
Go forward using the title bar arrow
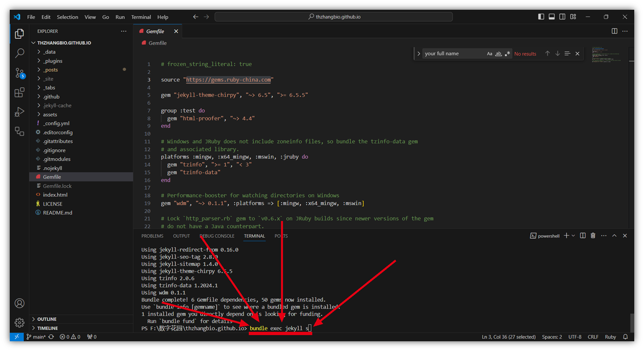[x=206, y=17]
